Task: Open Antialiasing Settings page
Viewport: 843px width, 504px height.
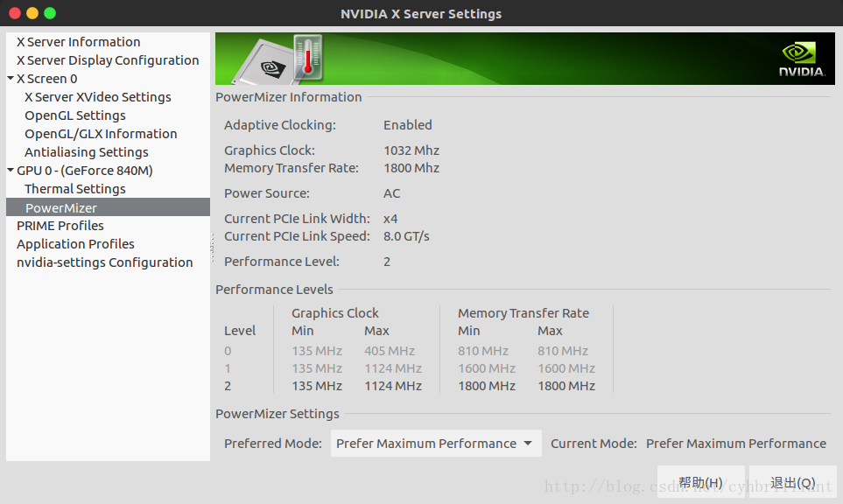Action: 87,152
